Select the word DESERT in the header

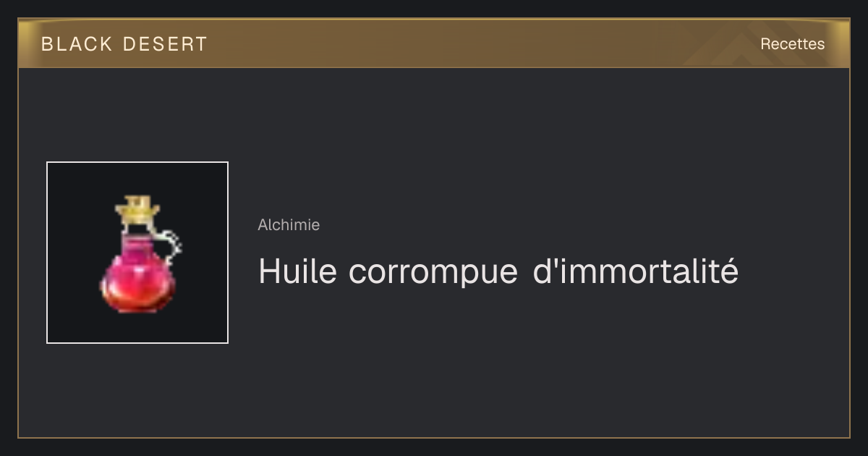(165, 44)
